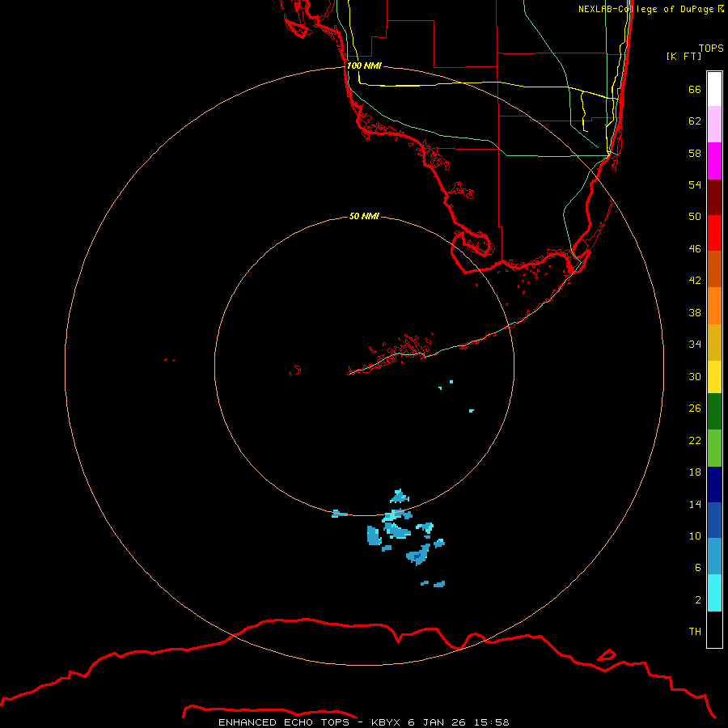The height and width of the screenshot is (728, 728).
Task: Click the "18" scale value
Action: [695, 472]
